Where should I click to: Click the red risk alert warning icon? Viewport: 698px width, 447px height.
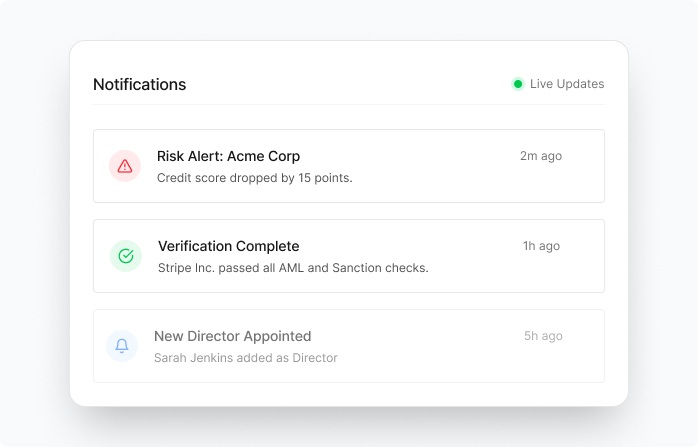point(125,166)
